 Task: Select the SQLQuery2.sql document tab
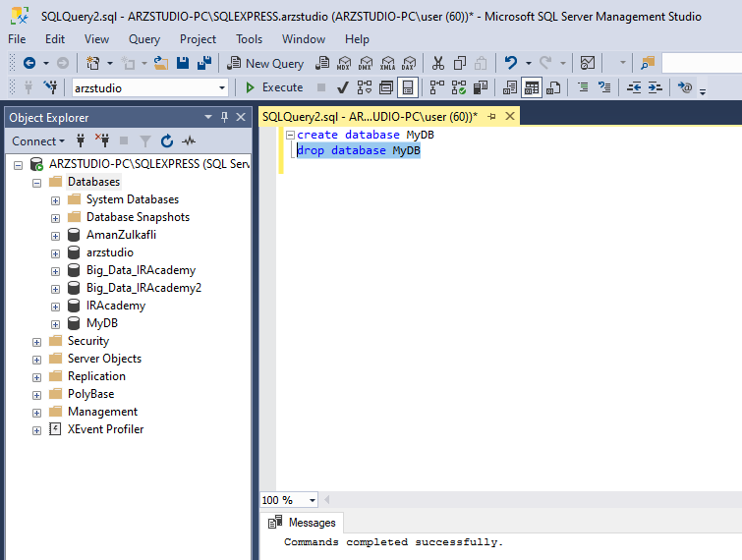coord(371,116)
